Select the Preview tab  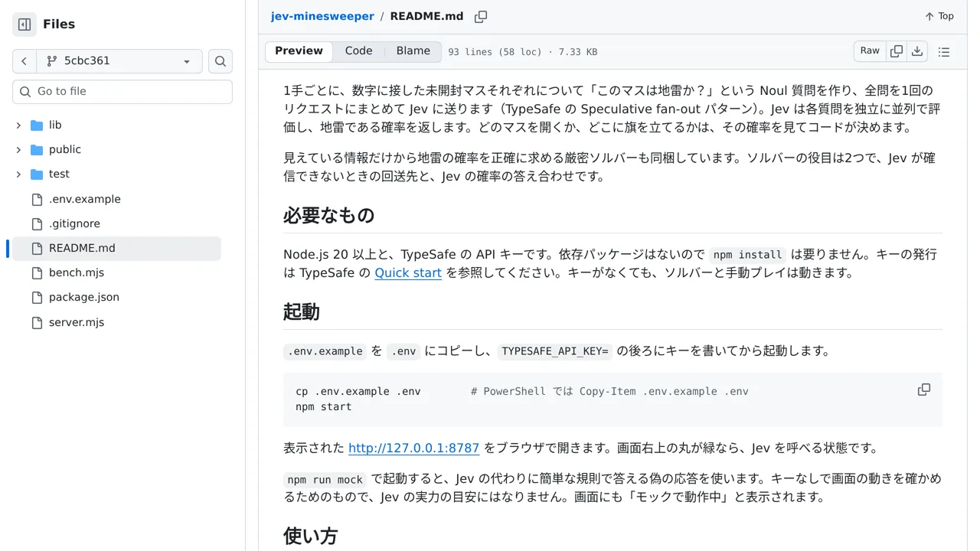tap(299, 51)
